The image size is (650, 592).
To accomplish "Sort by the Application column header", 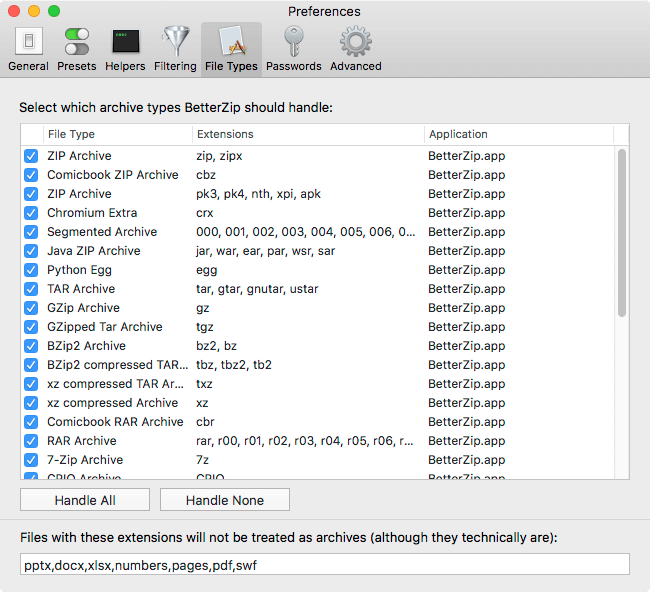I will [519, 134].
